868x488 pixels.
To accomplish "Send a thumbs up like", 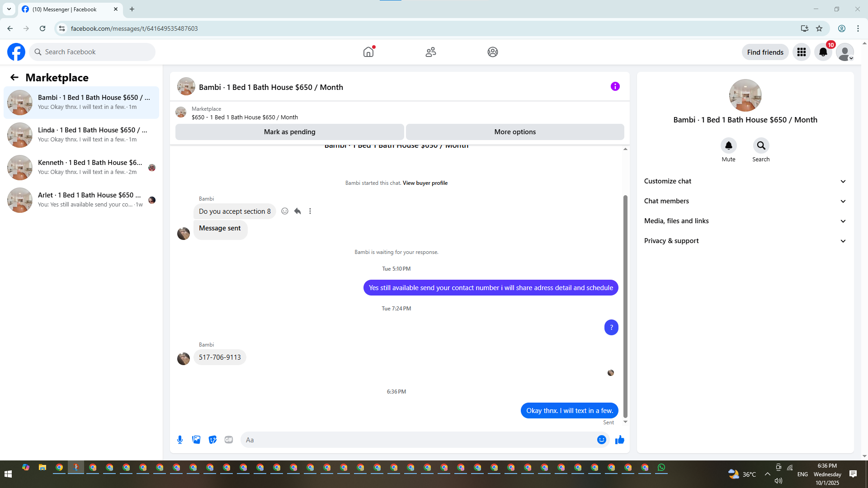I will pos(620,440).
